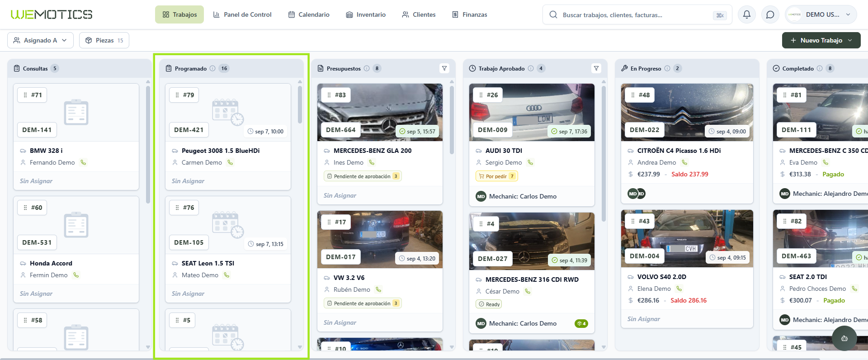The width and height of the screenshot is (868, 360).
Task: Expand the Nuevo Trabajo dropdown button
Action: pos(821,40)
